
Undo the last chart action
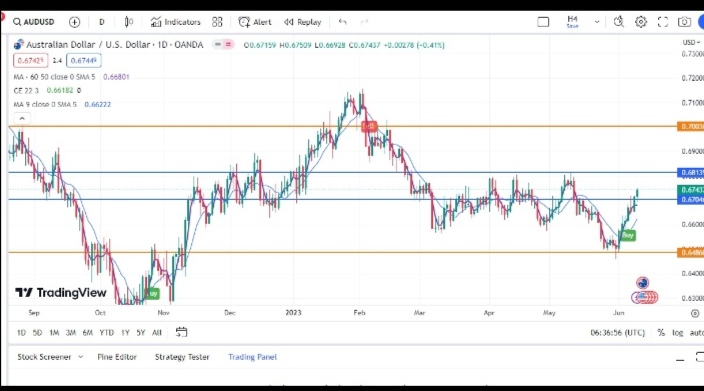click(343, 22)
